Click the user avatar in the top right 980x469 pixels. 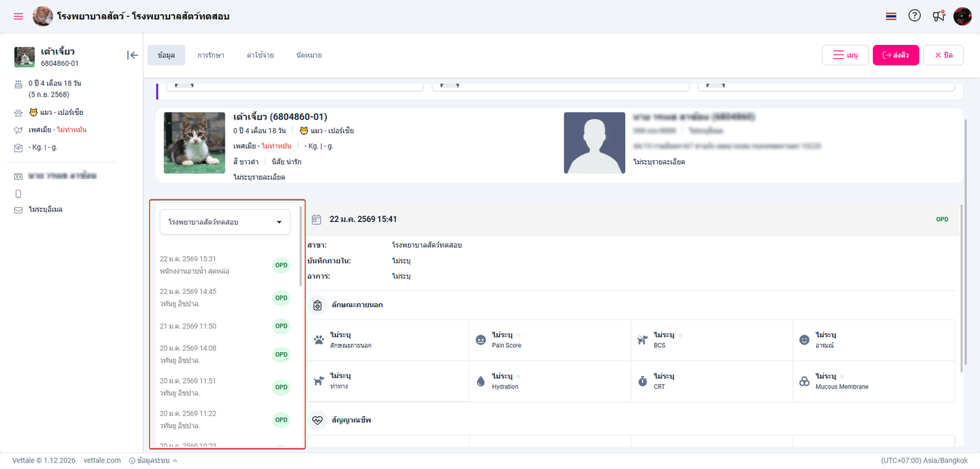point(962,16)
